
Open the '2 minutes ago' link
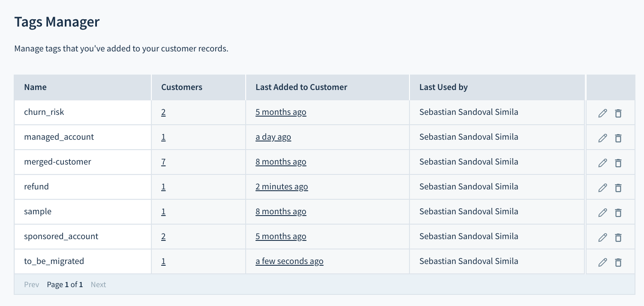(282, 187)
